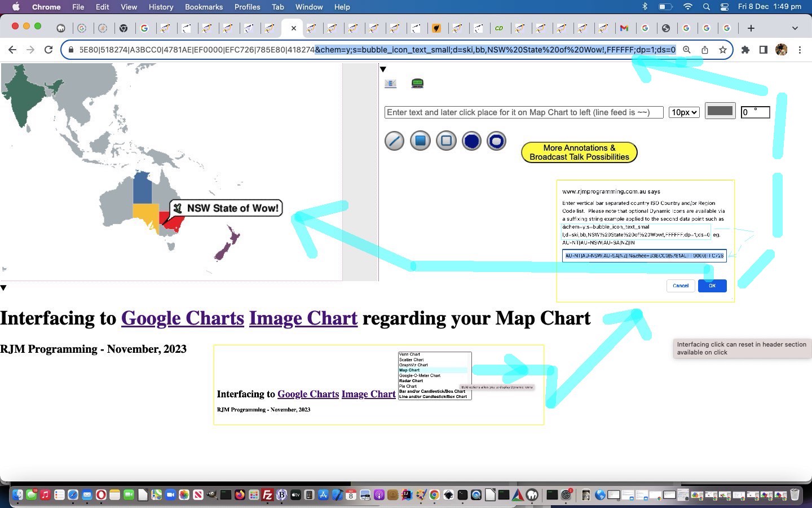The height and width of the screenshot is (508, 812).
Task: Open Control Center in the menu bar
Action: click(725, 7)
